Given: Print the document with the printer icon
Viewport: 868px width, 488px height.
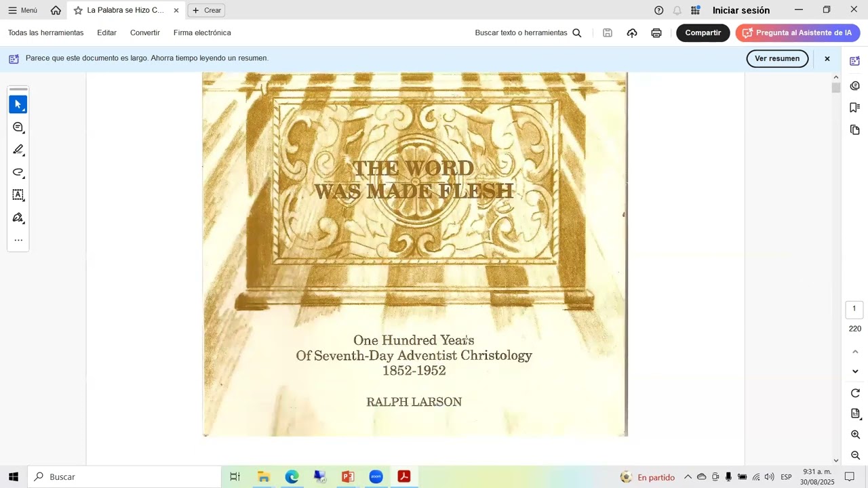Looking at the screenshot, I should tap(656, 33).
